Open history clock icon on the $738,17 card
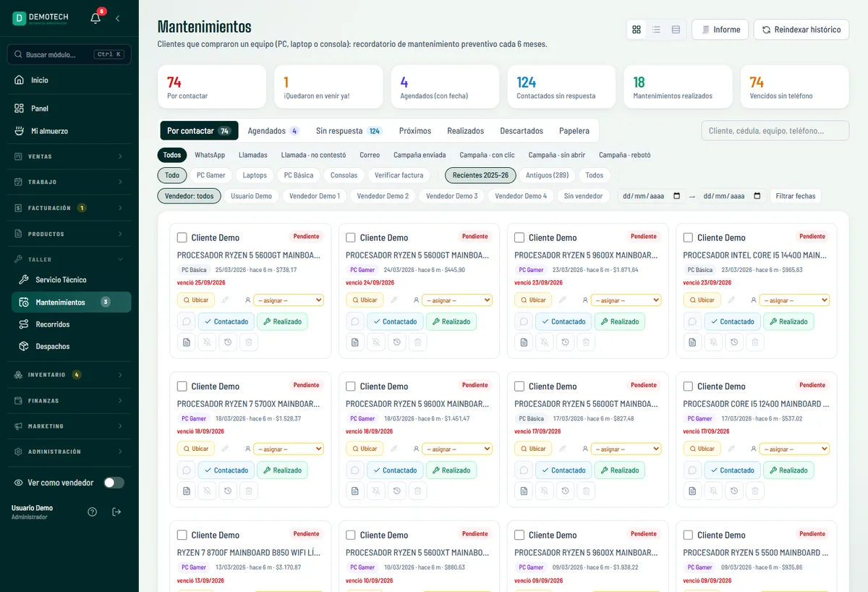 pyautogui.click(x=228, y=342)
